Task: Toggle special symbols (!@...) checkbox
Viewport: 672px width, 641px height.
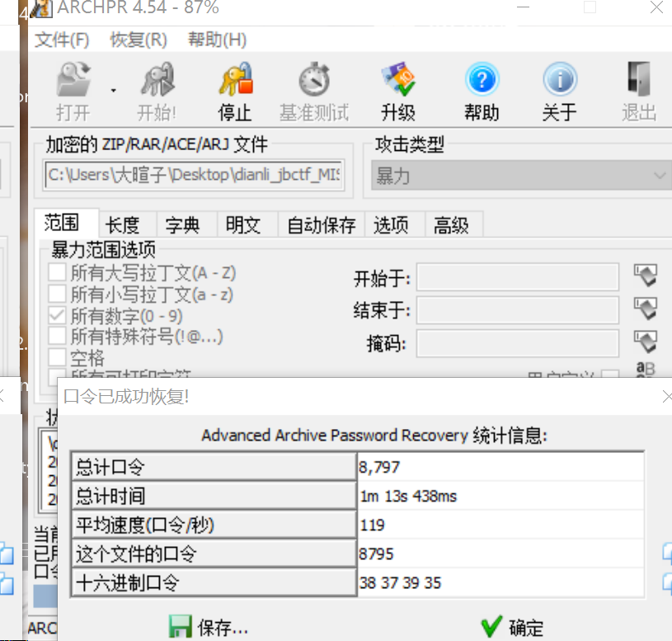Action: tap(57, 336)
